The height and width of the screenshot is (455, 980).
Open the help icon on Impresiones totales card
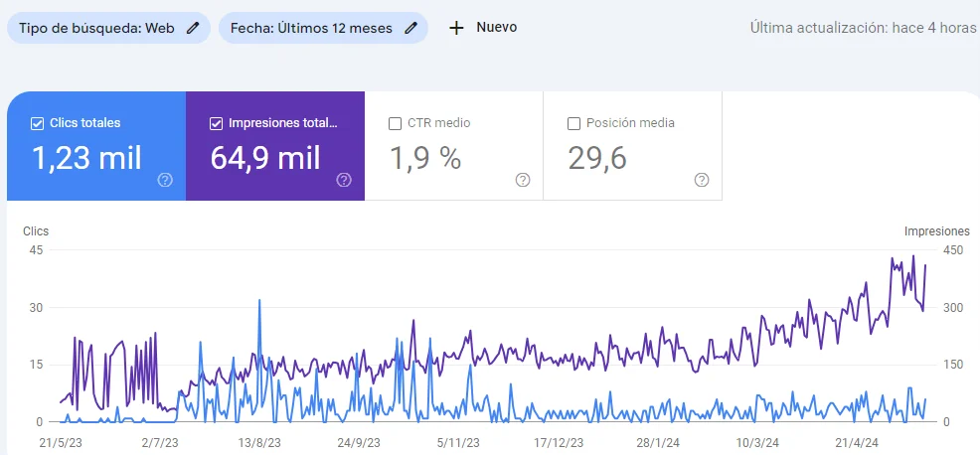coord(344,180)
